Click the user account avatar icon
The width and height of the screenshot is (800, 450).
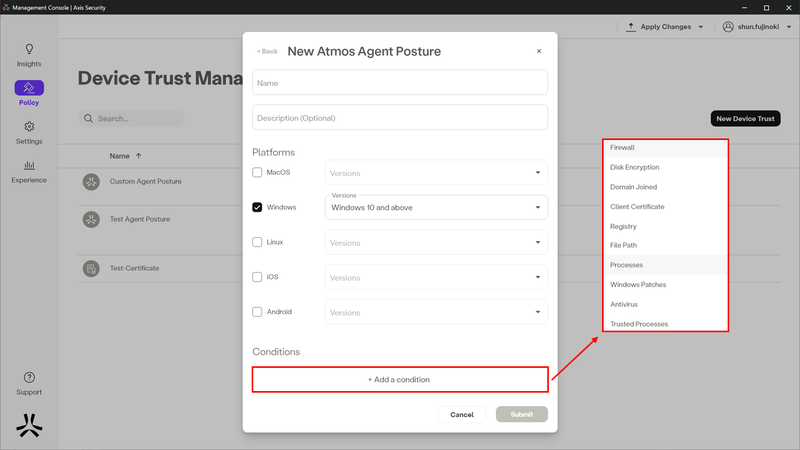(728, 27)
